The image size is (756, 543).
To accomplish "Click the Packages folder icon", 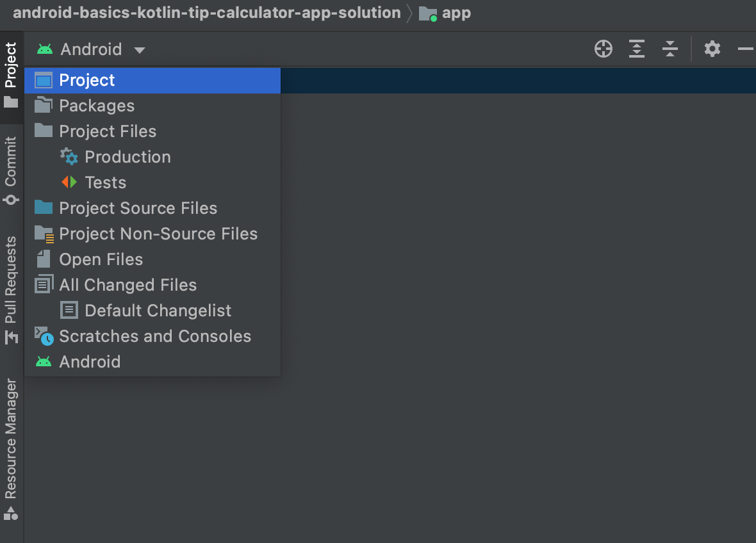I will 44,104.
